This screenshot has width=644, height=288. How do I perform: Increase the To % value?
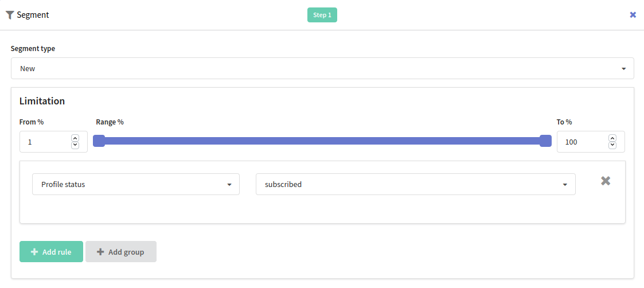[612, 138]
